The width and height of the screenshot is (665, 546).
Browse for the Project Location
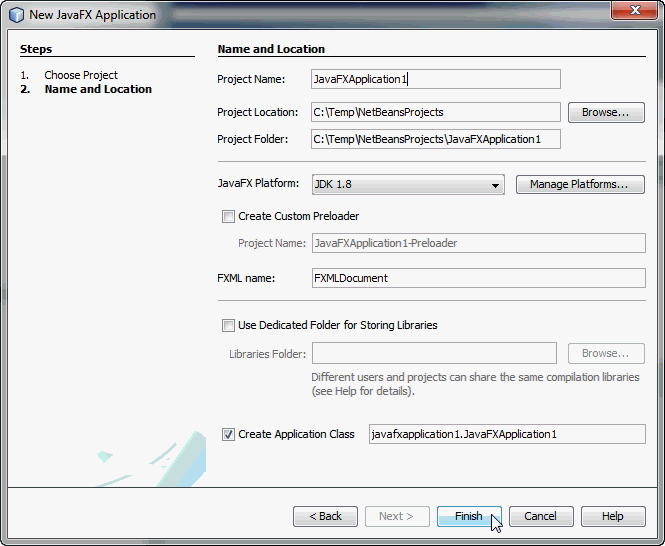pos(606,112)
